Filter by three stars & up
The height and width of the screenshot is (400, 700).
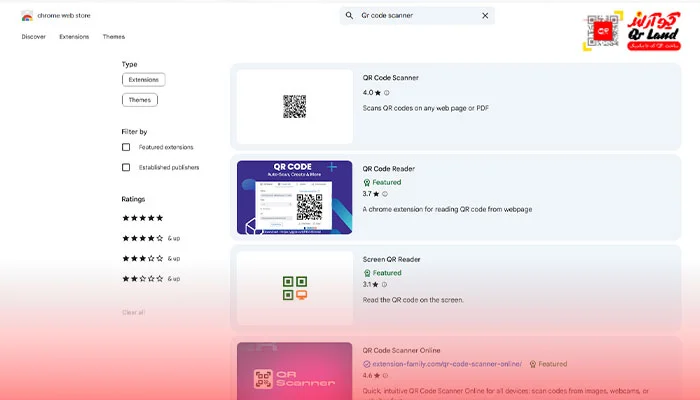(151, 258)
